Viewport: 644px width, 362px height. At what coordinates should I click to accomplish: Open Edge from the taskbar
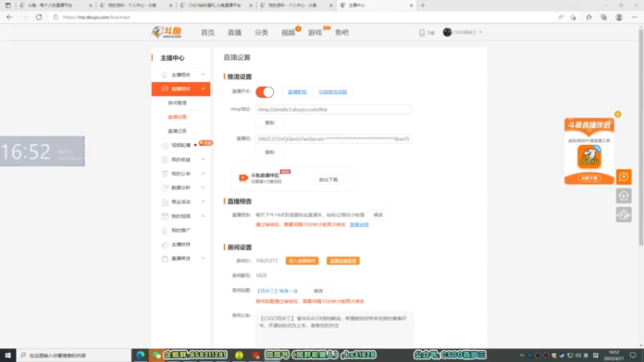pyautogui.click(x=140, y=355)
